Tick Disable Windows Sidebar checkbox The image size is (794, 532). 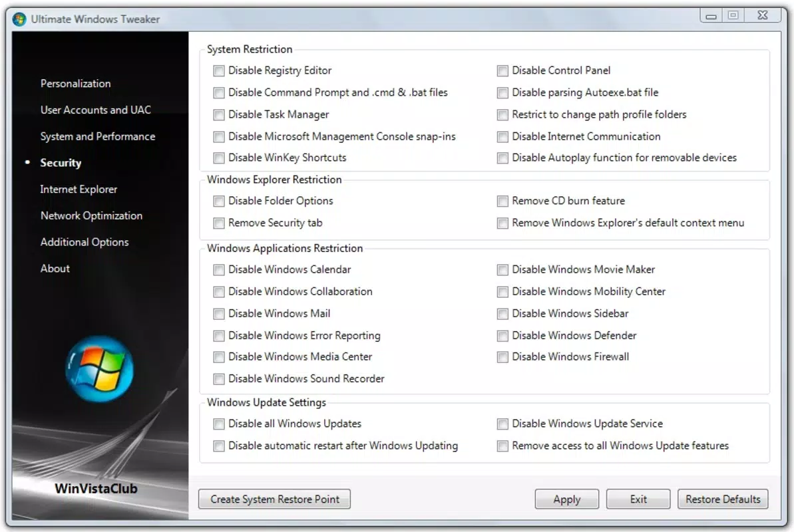502,314
